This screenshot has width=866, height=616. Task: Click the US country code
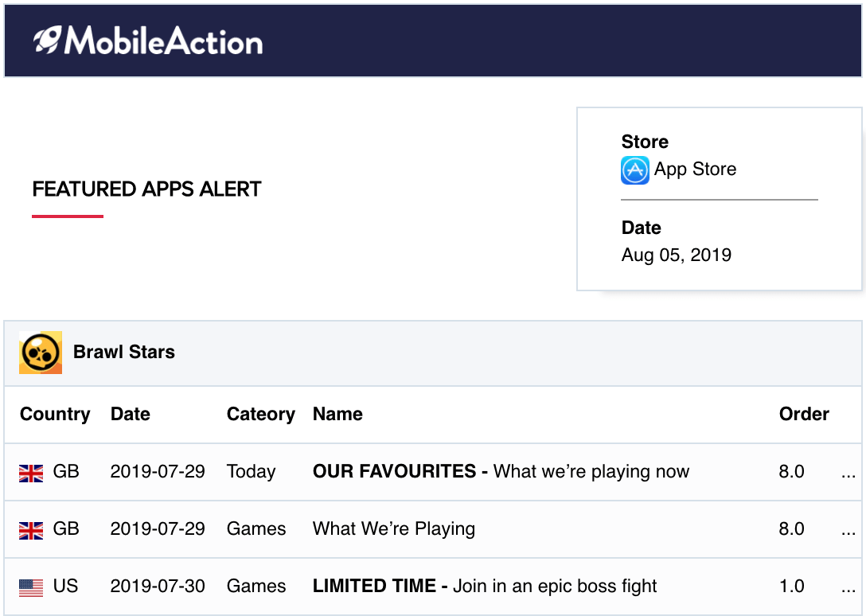(65, 586)
